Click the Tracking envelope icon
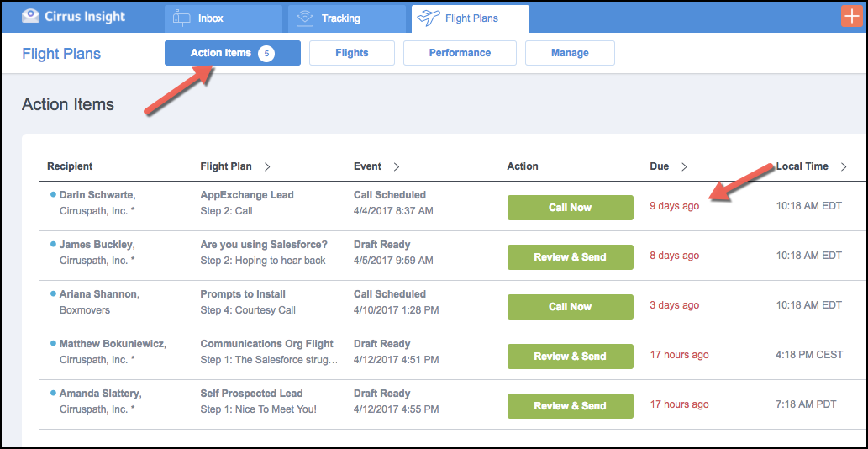Screen dimensions: 868x449 point(305,18)
